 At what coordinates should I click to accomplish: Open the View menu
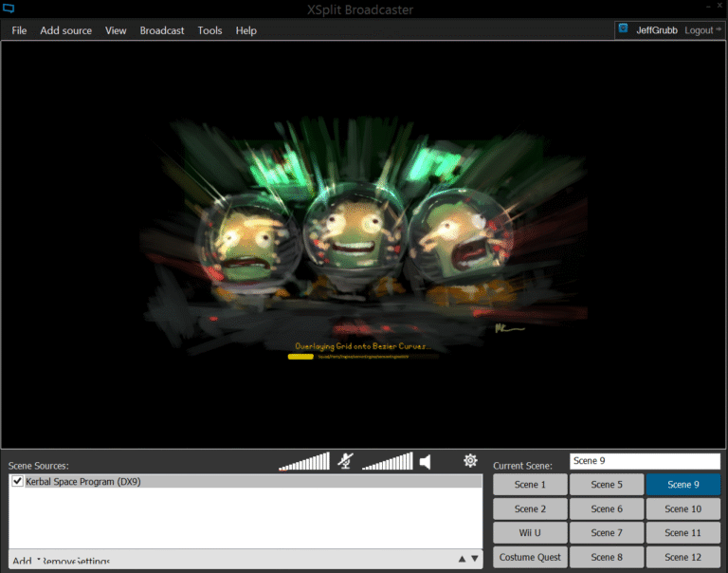tap(116, 30)
